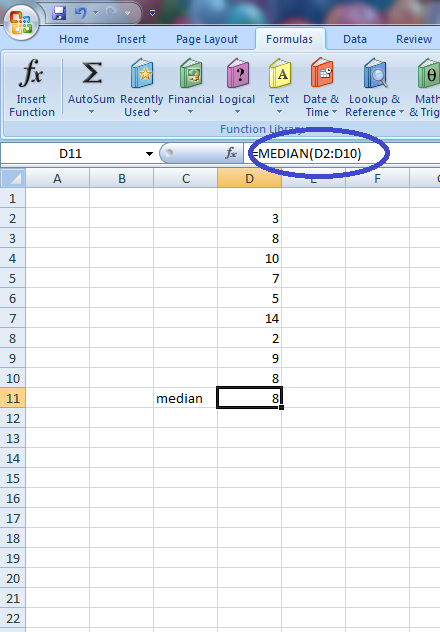Open the Insert Function dialog
The image size is (440, 632).
coord(31,87)
